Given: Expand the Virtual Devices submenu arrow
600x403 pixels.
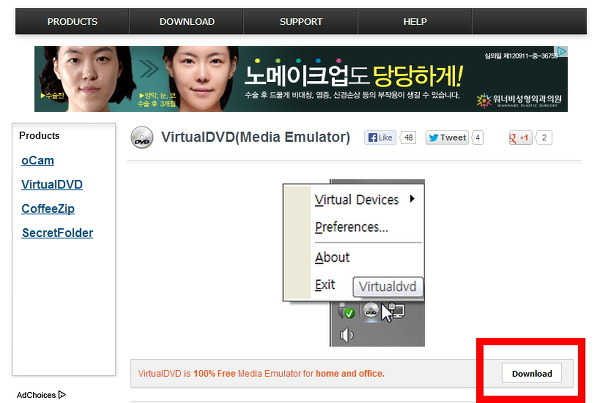Looking at the screenshot, I should [x=412, y=199].
